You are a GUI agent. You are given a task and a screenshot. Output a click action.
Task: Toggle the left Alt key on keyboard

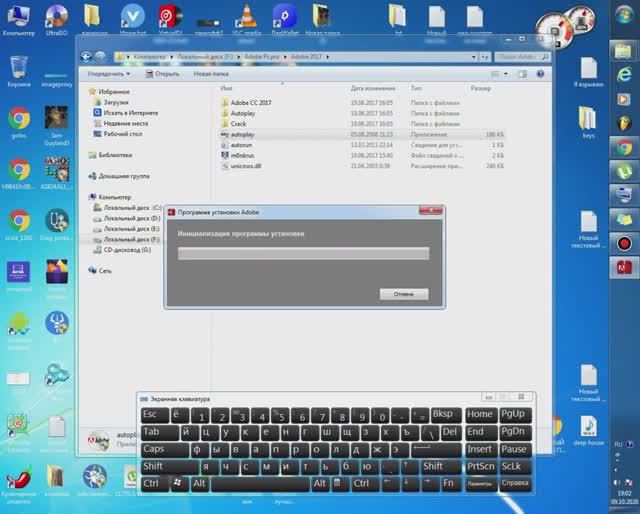[200, 484]
